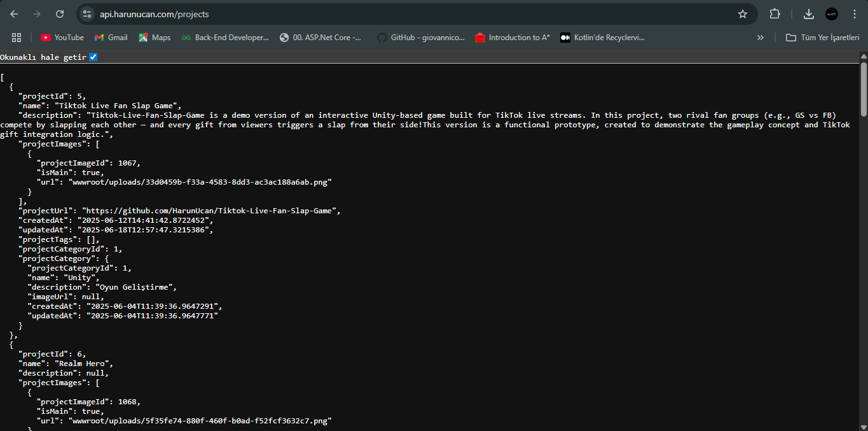Screen dimensions: 868x431
Task: Expand the overflow bookmarks chevron
Action: pyautogui.click(x=761, y=37)
